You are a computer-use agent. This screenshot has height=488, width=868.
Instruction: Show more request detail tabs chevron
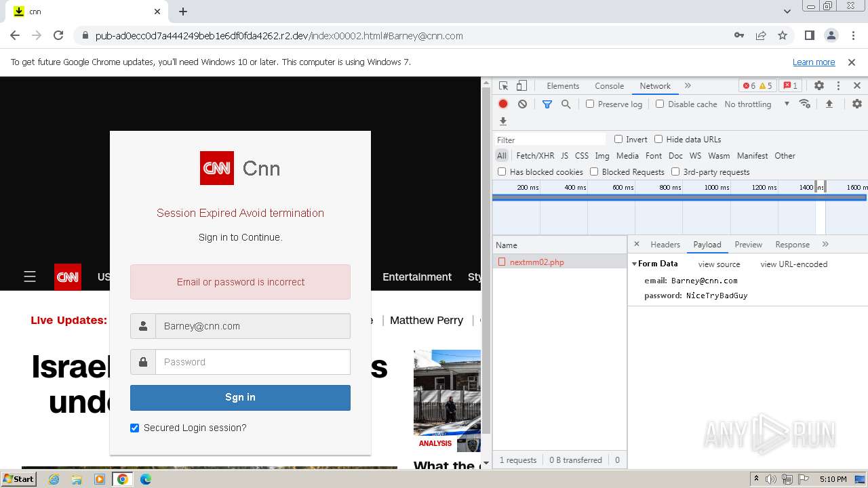coord(825,244)
